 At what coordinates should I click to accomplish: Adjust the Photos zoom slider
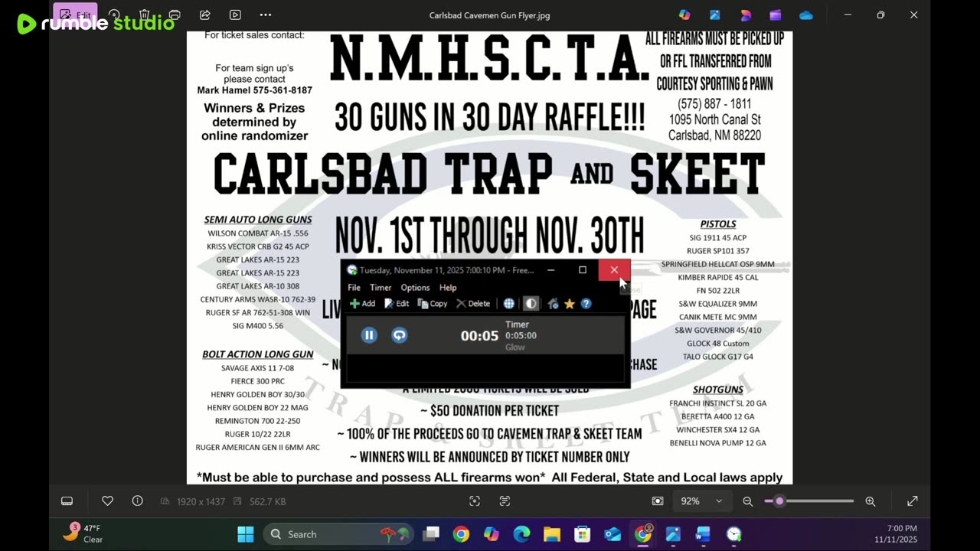tap(809, 501)
